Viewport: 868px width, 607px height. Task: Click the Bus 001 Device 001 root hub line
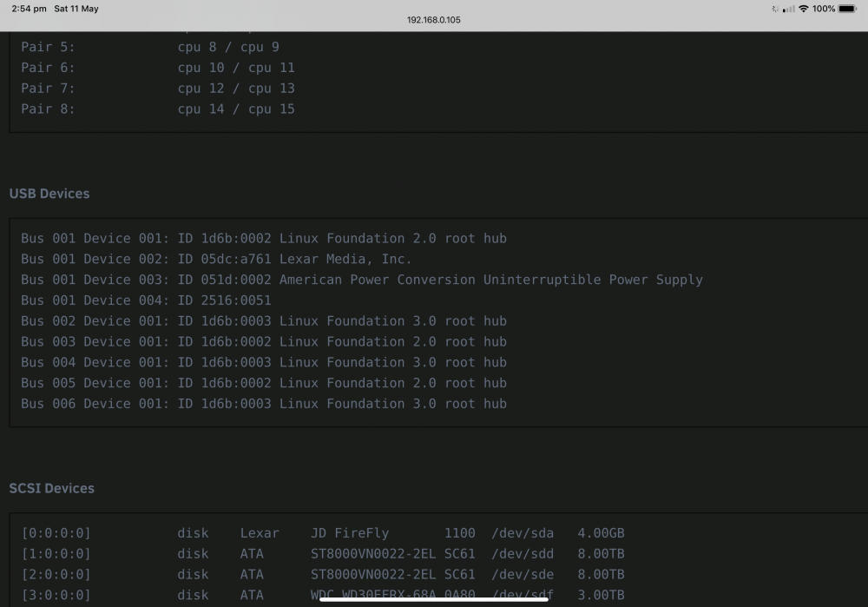(264, 238)
